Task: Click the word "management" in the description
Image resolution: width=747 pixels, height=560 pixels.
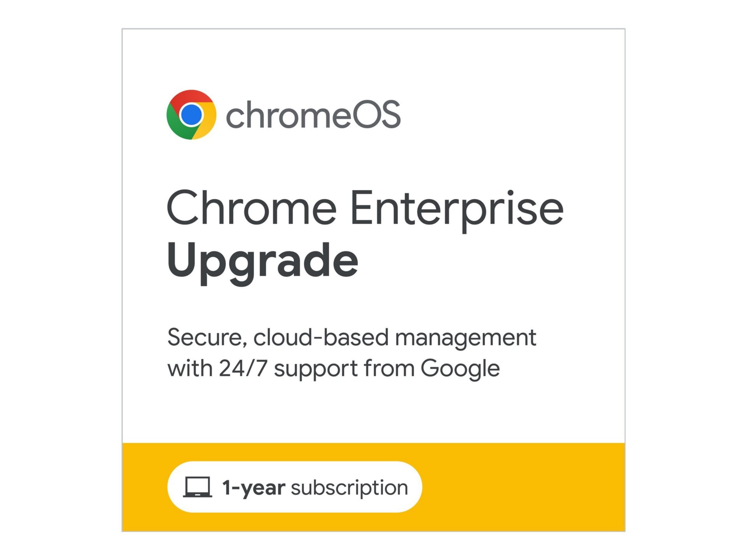Action: pyautogui.click(x=465, y=337)
